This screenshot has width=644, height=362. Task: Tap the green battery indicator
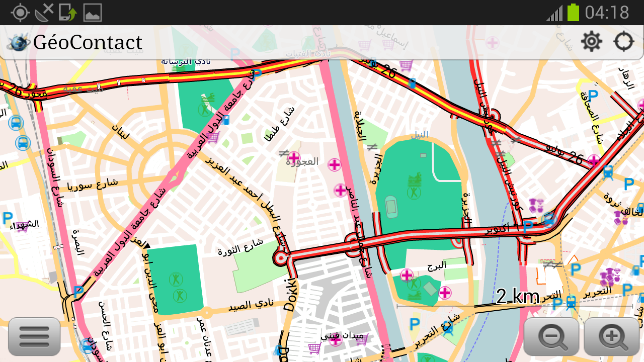(573, 13)
